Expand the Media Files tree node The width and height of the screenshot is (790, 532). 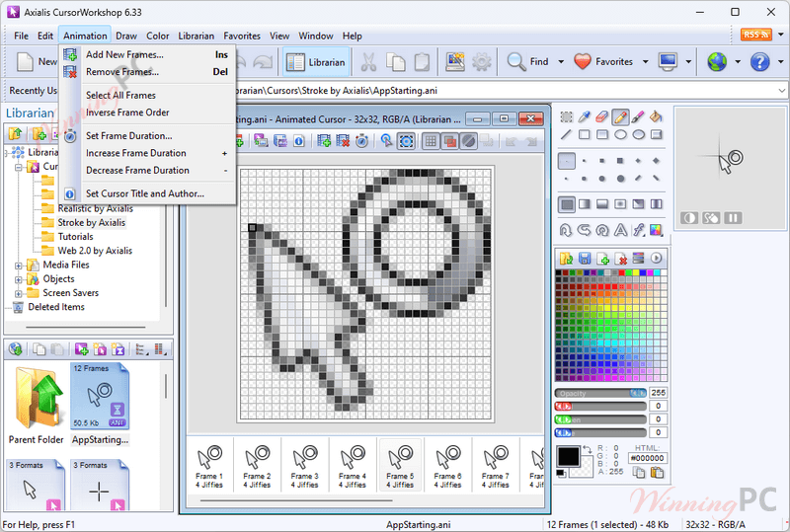click(x=19, y=266)
